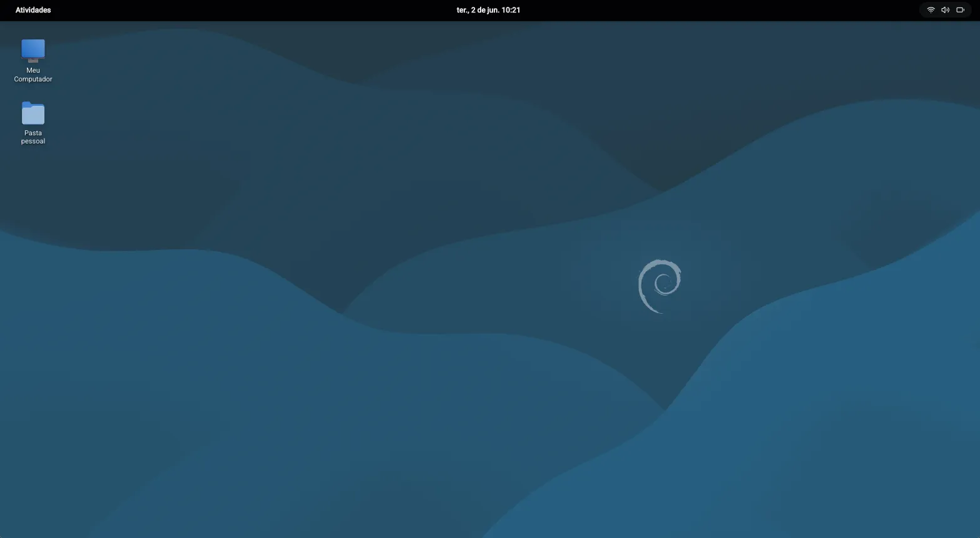Open the Atividades overview
This screenshot has height=538, width=980.
click(33, 10)
